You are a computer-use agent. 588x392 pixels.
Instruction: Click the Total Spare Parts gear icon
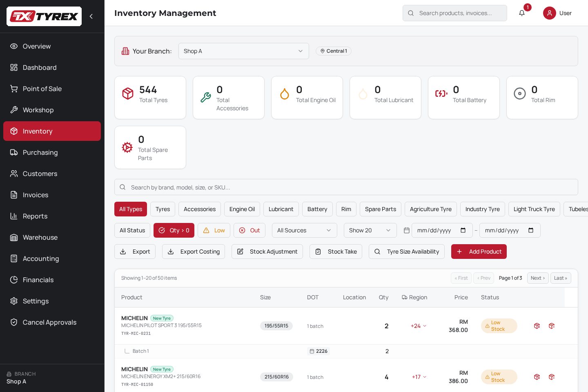click(127, 147)
